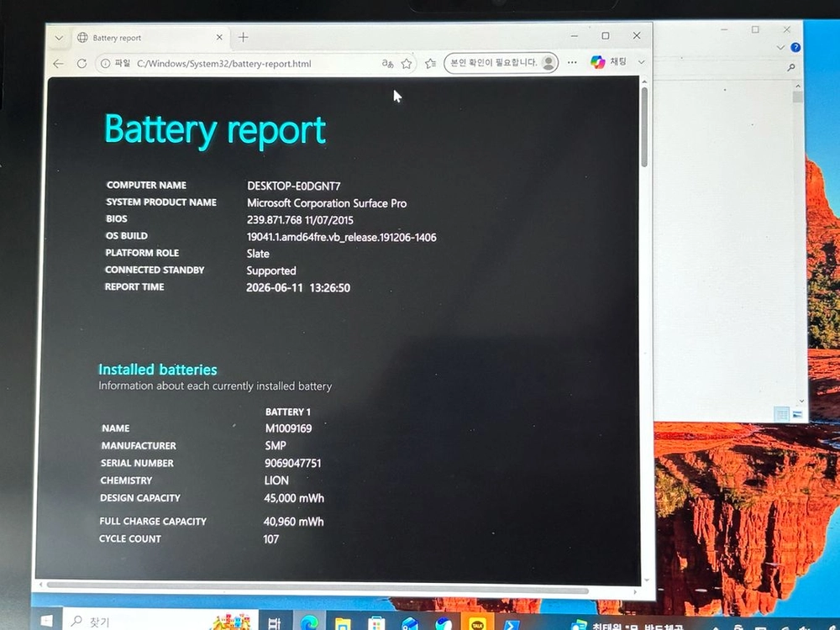Select the Battery report tab
This screenshot has width=840, height=630.
coord(150,38)
